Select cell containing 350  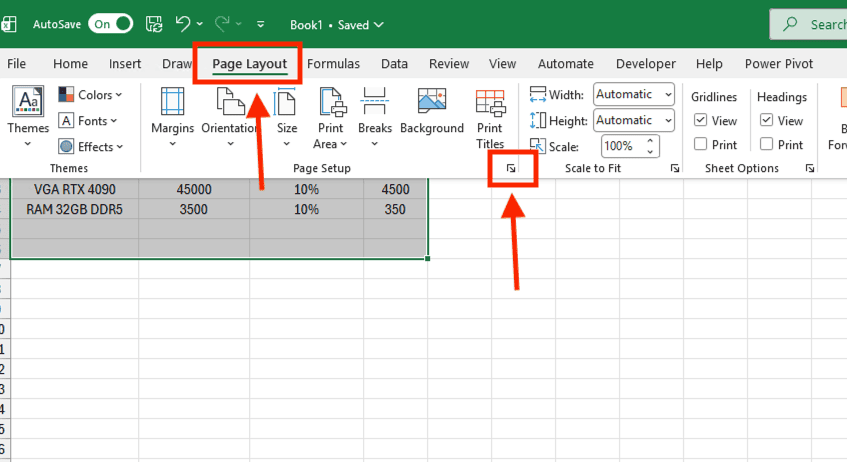click(395, 209)
